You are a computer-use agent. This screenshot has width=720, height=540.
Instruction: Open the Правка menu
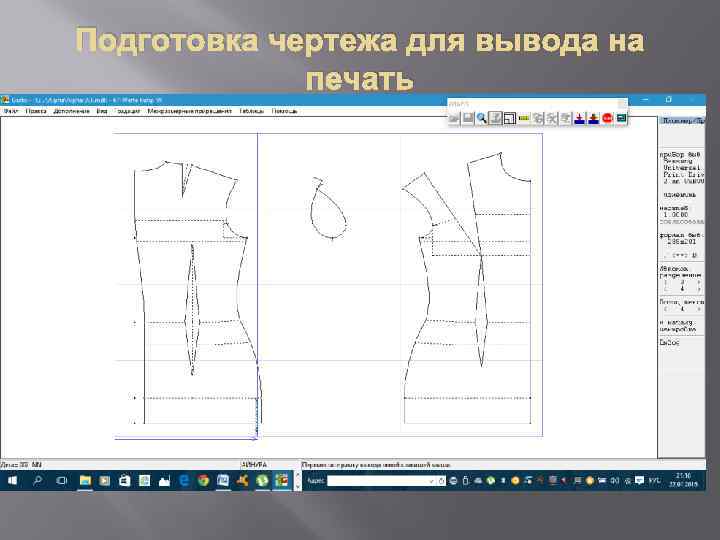point(36,111)
